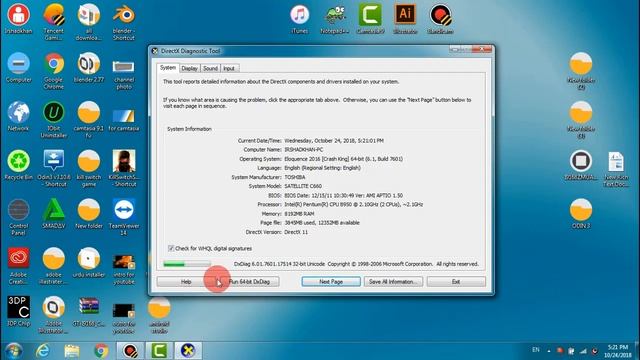
Task: Switch to DirectX Diagnostic taskbar button
Action: [188, 351]
